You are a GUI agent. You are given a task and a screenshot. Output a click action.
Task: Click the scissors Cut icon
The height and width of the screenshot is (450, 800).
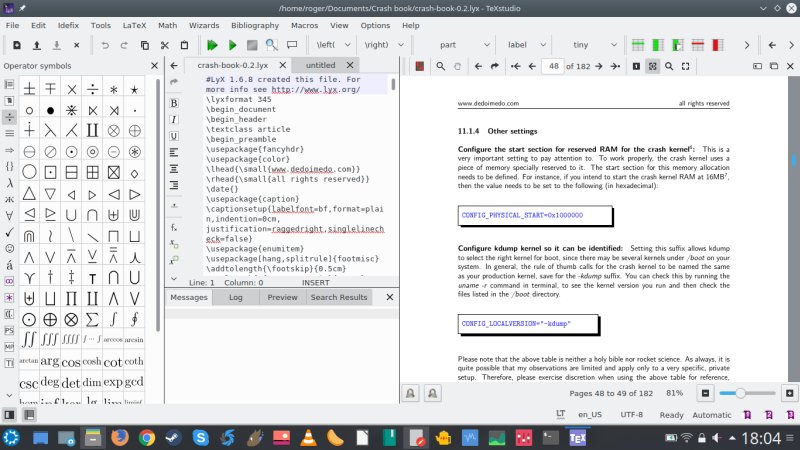point(165,45)
